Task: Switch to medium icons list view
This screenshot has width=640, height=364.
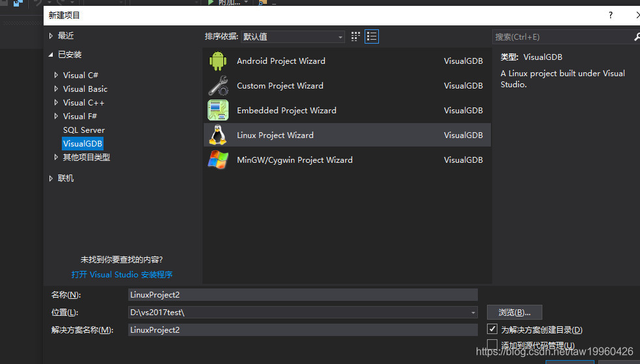Action: 371,36
